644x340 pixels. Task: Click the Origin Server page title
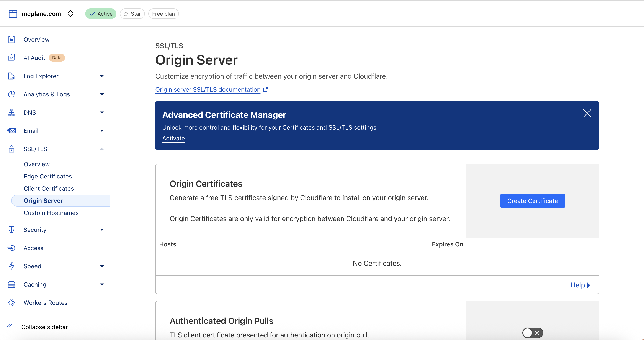tap(196, 60)
